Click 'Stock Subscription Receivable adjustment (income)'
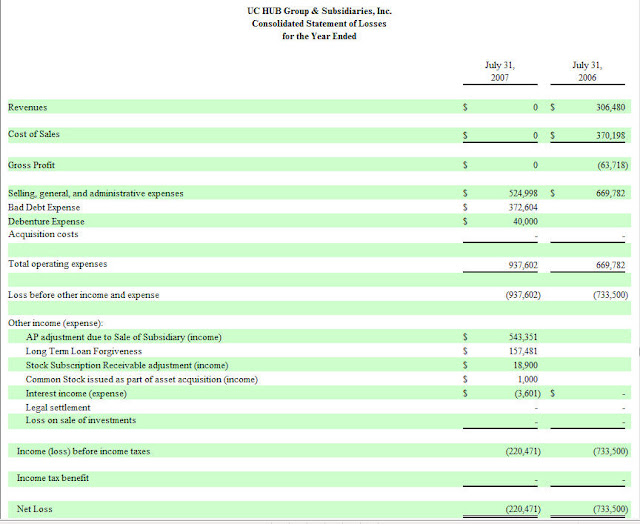Image resolution: width=640 pixels, height=524 pixels. (x=127, y=365)
